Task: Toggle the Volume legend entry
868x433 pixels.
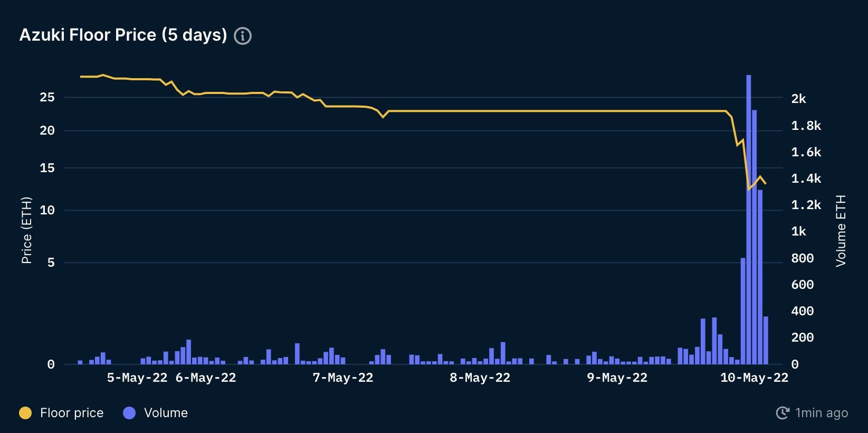Action: point(155,413)
